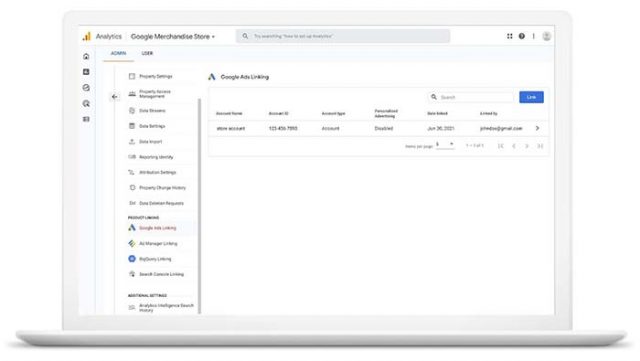Expand the store account row chevron
The height and width of the screenshot is (361, 640).
[x=537, y=128]
